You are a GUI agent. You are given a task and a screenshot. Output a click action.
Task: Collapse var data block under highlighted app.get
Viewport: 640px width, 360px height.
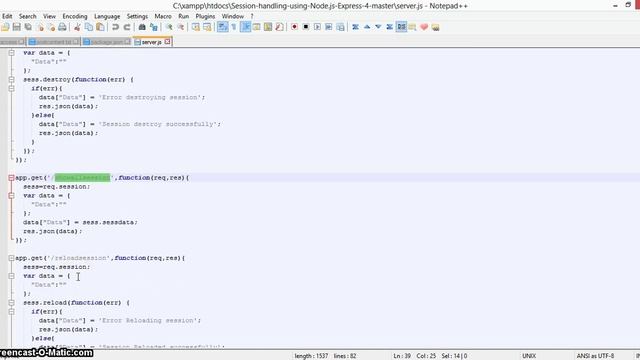click(x=11, y=196)
